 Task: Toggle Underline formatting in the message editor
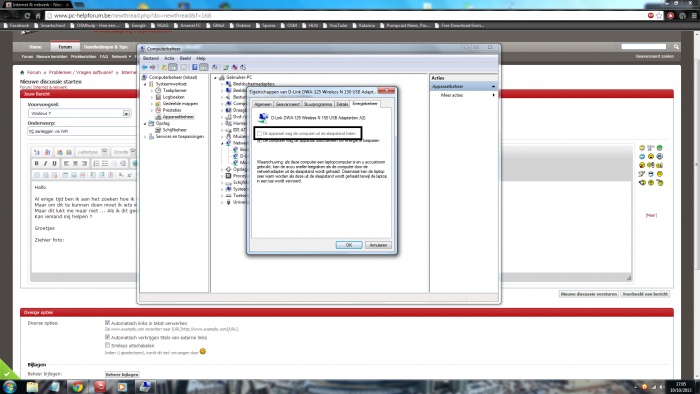point(54,163)
